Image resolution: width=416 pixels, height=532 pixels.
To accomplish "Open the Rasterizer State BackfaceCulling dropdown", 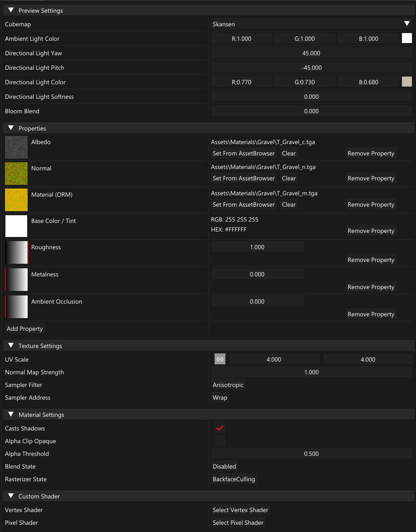I will [x=234, y=479].
